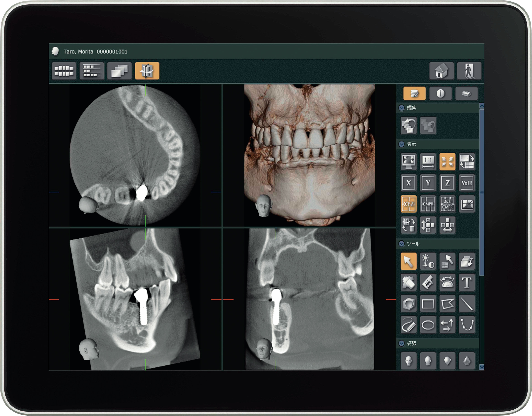The height and width of the screenshot is (416, 532).
Task: Collapse the ツール section
Action: (x=402, y=244)
